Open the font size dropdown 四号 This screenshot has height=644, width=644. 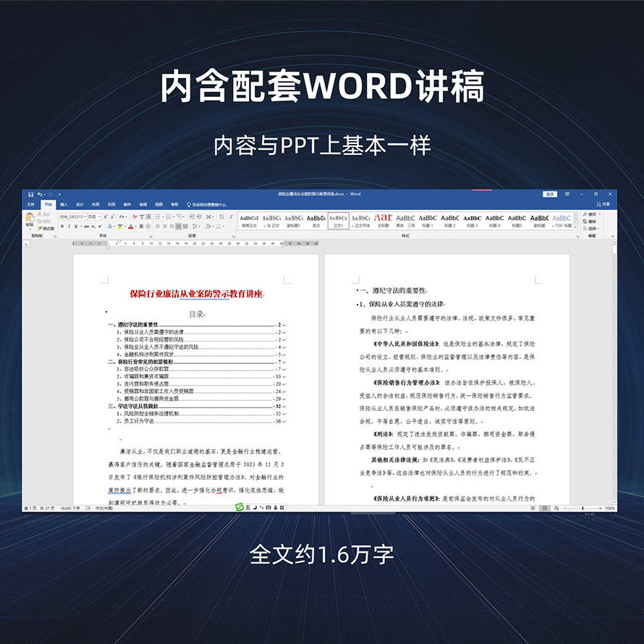[96, 216]
